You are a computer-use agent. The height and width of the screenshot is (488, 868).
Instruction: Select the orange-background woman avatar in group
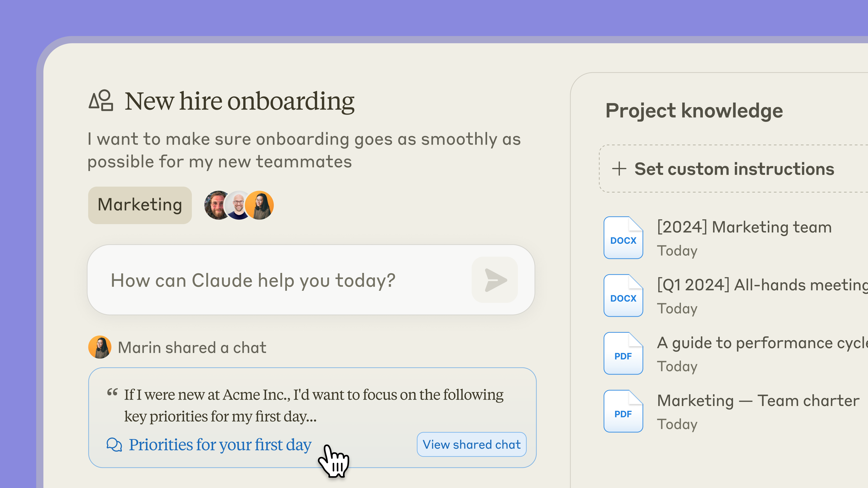click(259, 205)
